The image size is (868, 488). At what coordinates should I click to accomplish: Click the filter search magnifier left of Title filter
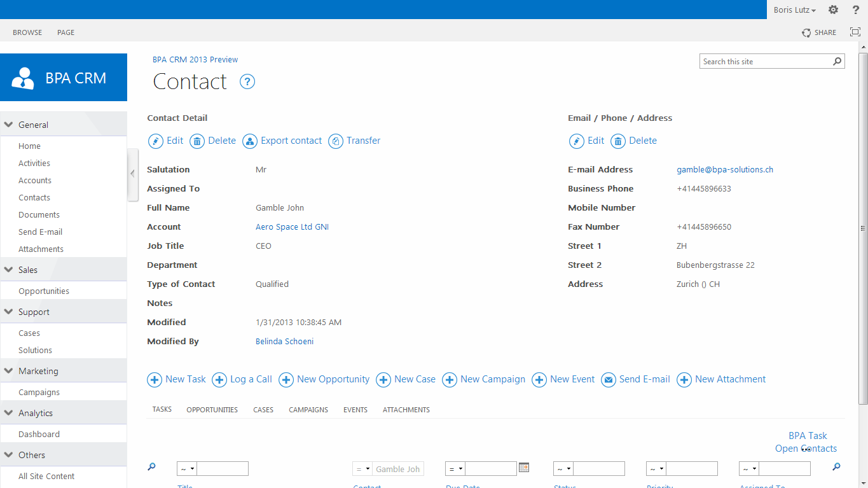151,467
